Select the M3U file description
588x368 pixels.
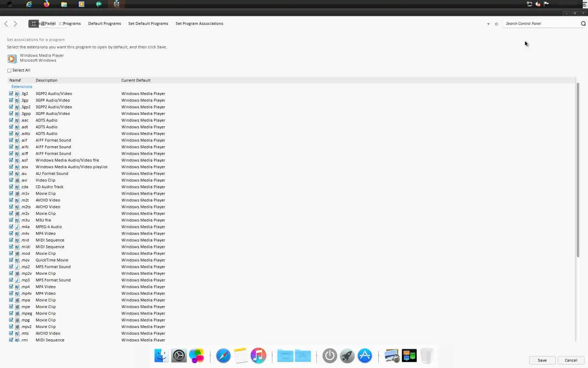point(43,220)
